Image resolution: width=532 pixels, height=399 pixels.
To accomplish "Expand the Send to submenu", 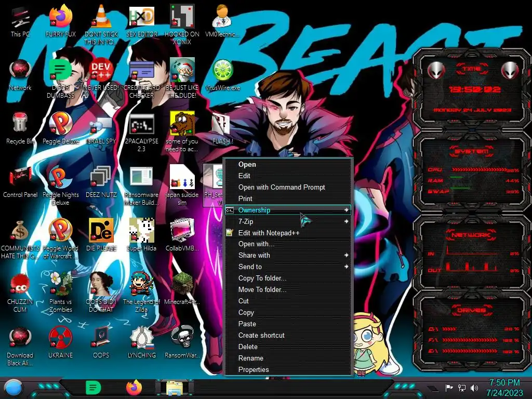I will coord(288,267).
